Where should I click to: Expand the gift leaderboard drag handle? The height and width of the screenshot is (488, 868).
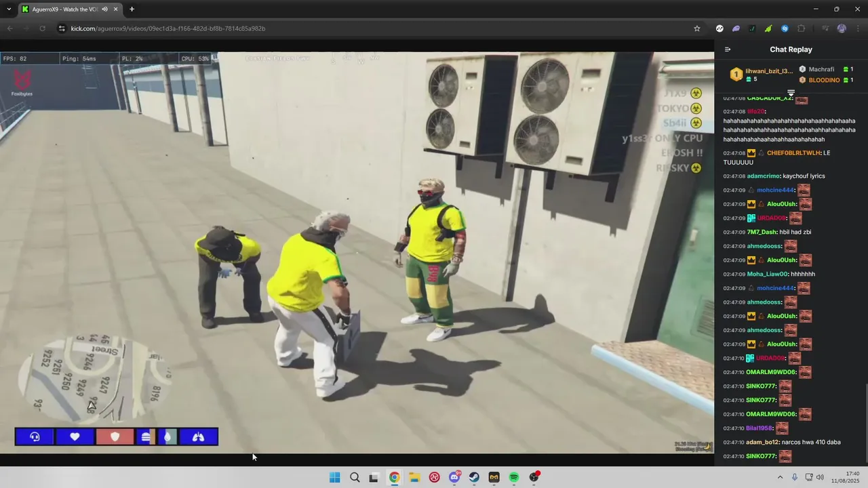point(791,93)
